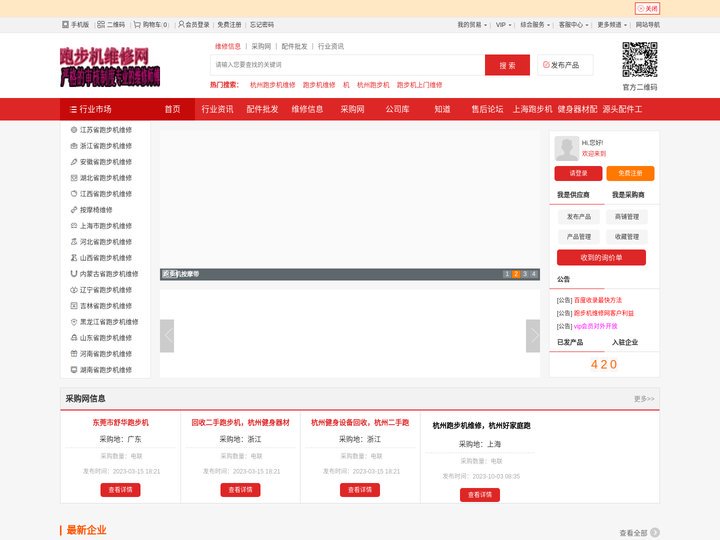Click the red 请登录 button
Image resolution: width=720 pixels, height=540 pixels.
click(578, 173)
